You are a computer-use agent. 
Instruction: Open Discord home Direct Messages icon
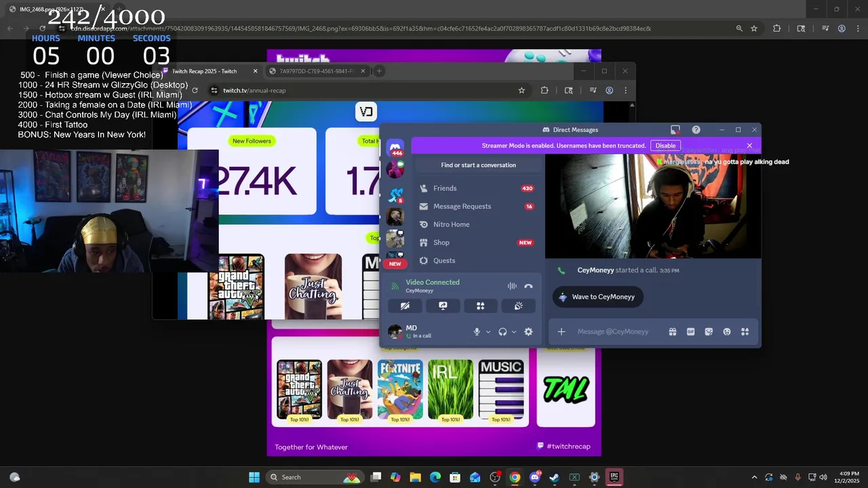pos(395,146)
